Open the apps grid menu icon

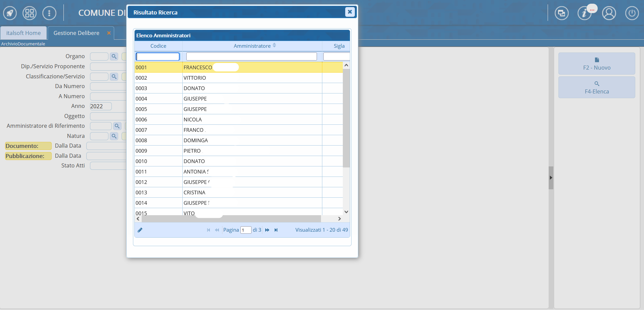coord(30,13)
